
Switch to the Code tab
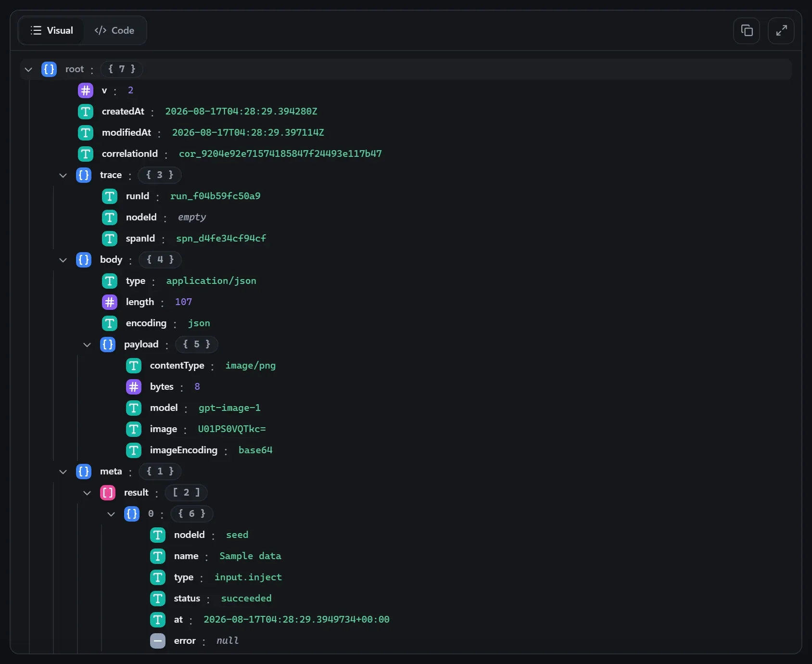(114, 30)
